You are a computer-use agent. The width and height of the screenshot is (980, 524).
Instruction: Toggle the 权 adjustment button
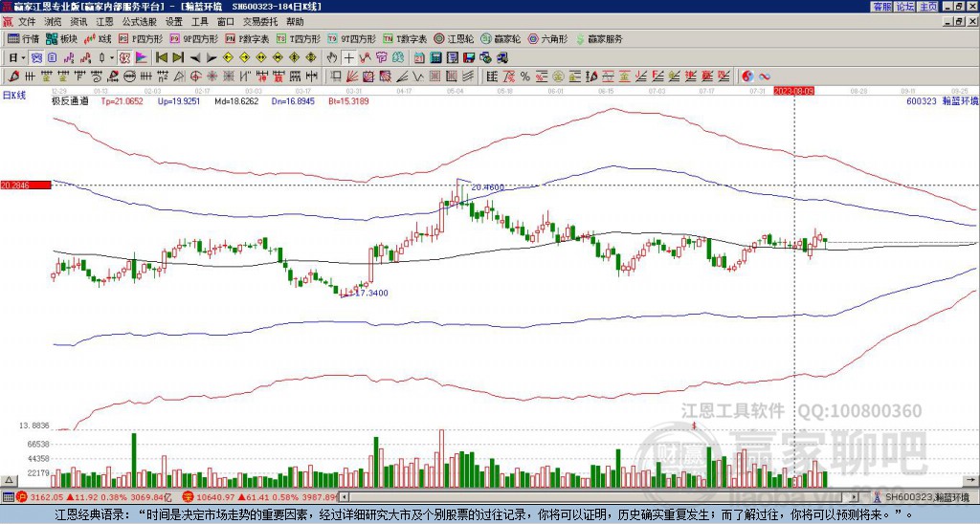click(x=124, y=58)
